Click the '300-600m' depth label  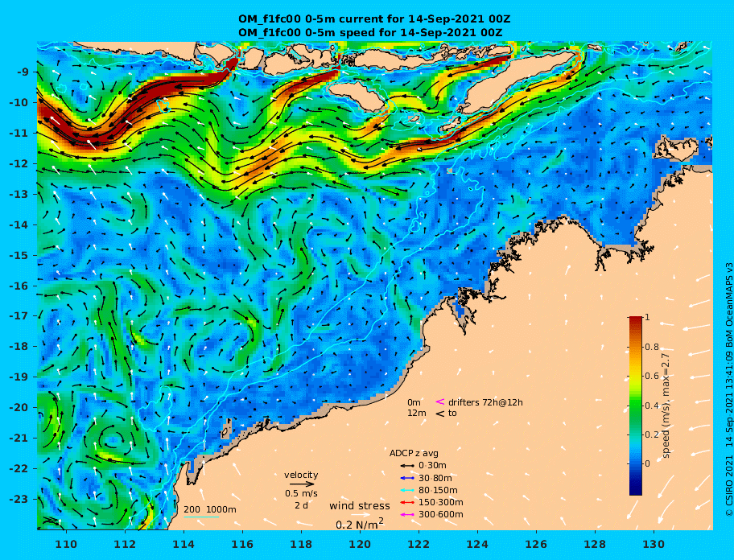440,515
